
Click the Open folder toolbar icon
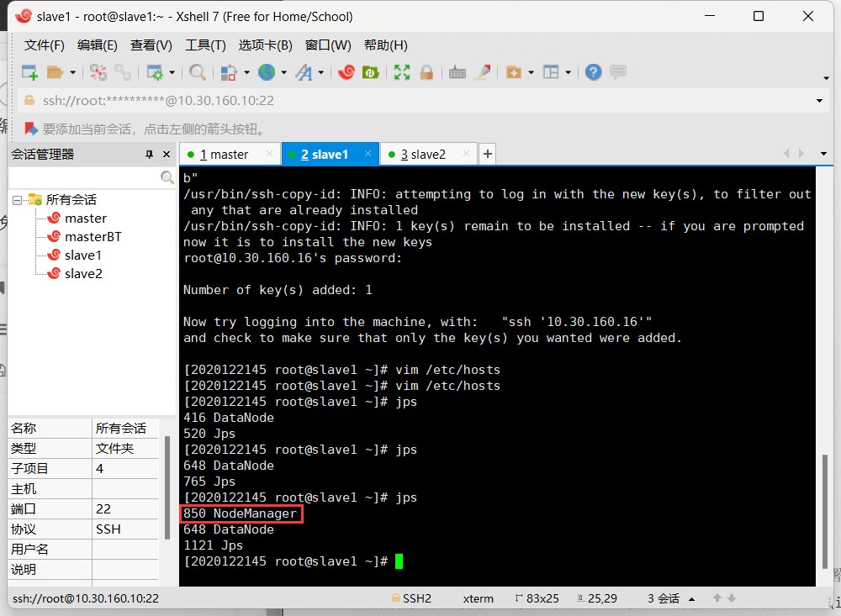tap(56, 73)
